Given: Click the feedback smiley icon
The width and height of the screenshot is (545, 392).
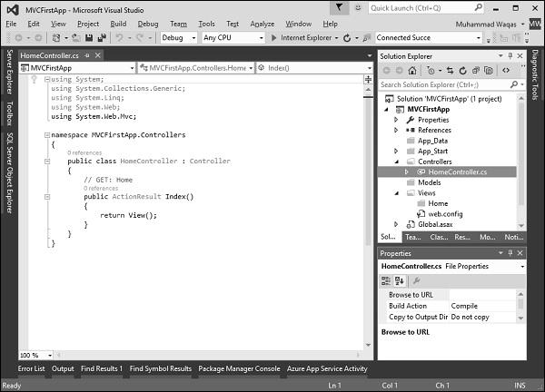Looking at the screenshot, I should (358, 7).
